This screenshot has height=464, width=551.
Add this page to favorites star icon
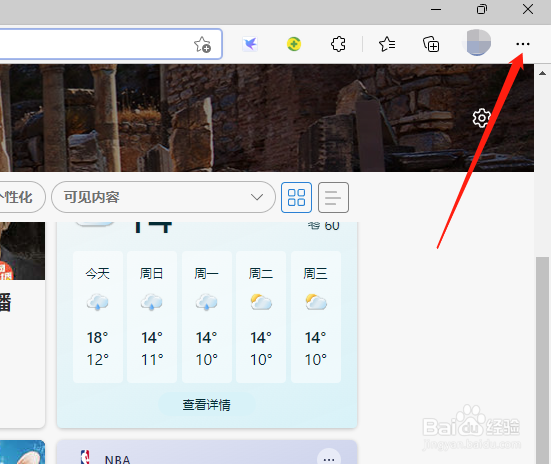[202, 45]
